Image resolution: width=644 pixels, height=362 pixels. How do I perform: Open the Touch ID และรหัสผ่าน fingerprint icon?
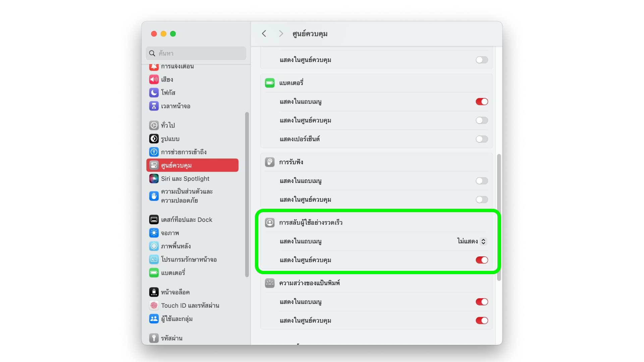tap(154, 305)
